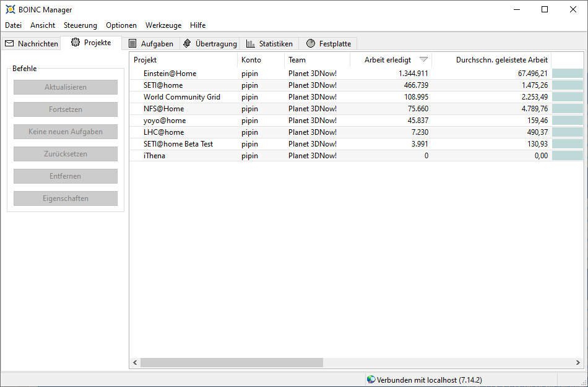Select the iThena project row
The height and width of the screenshot is (387, 588).
coord(357,155)
